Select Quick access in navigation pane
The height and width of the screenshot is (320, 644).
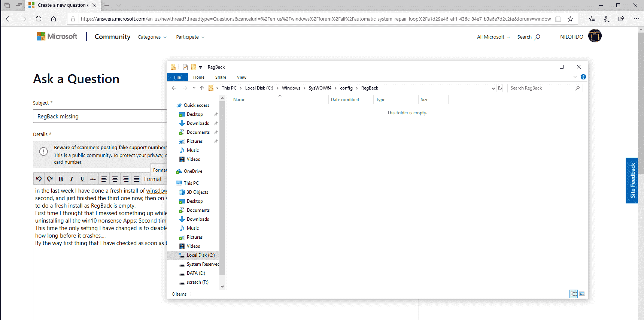[196, 105]
